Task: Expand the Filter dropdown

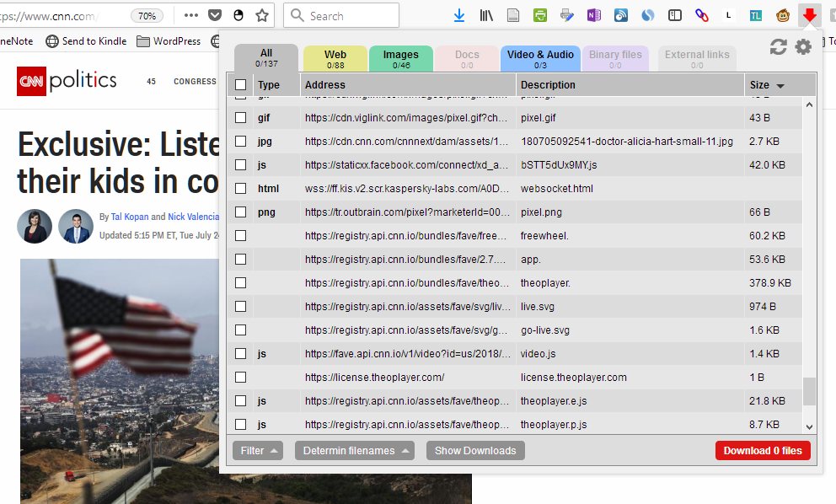Action: [x=257, y=451]
